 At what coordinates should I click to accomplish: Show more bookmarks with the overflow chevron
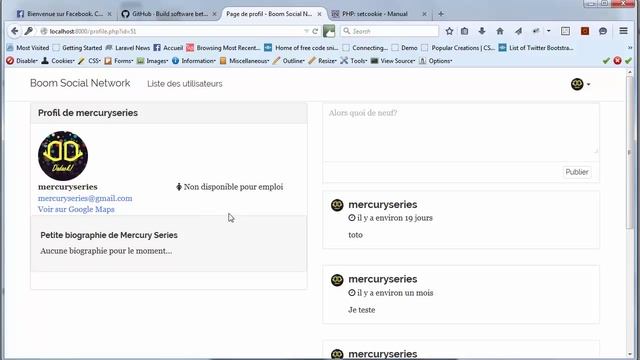pyautogui.click(x=629, y=48)
